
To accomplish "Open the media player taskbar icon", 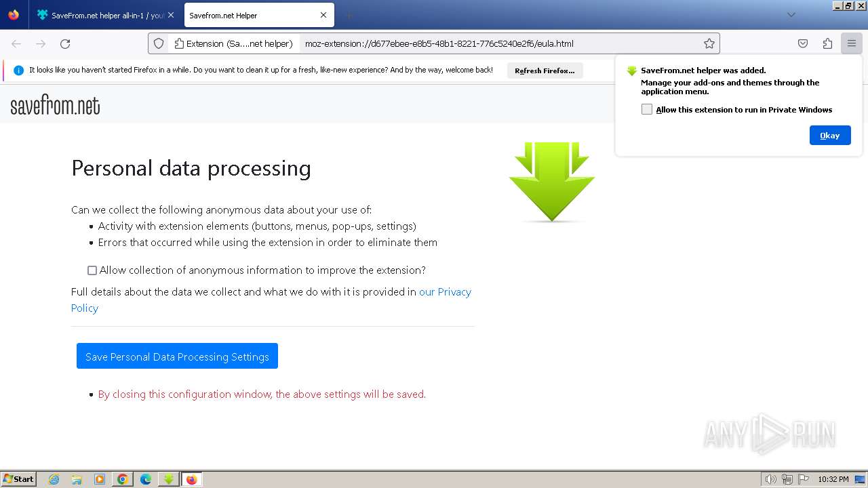I will tap(100, 479).
